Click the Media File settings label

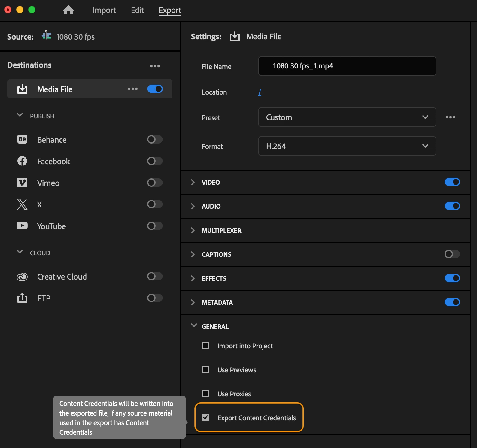point(264,37)
